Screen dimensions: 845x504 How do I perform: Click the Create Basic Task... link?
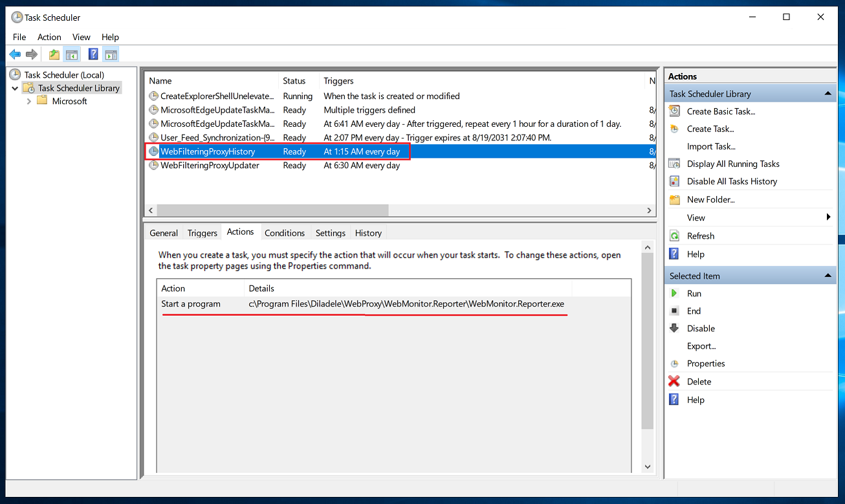tap(721, 111)
